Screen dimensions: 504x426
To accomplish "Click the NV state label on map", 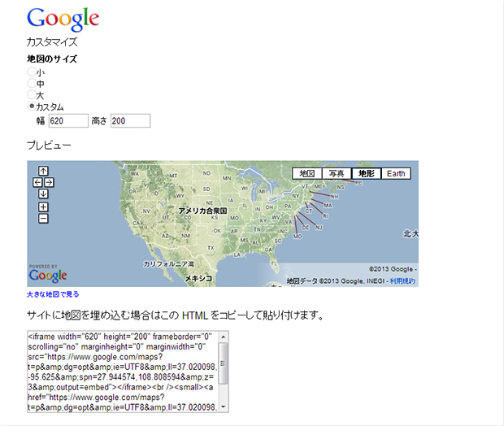I will [146, 211].
